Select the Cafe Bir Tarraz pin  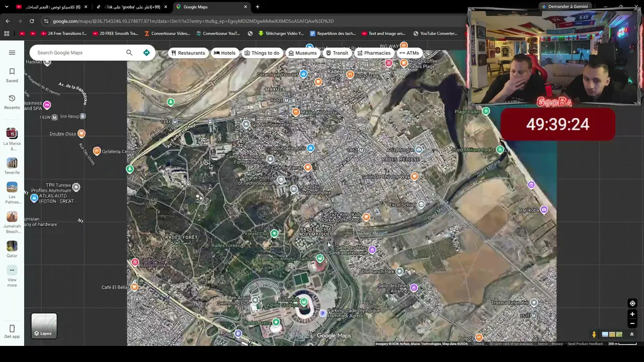coord(307,167)
